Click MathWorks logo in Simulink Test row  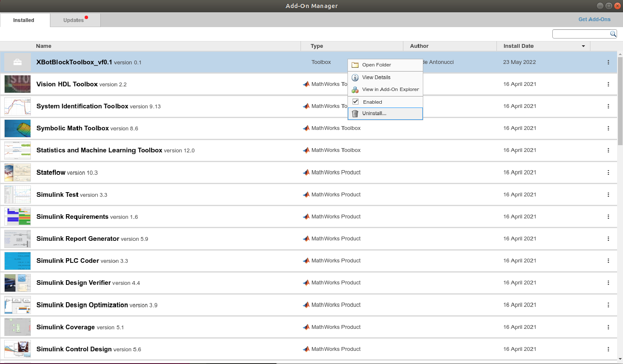(x=306, y=195)
